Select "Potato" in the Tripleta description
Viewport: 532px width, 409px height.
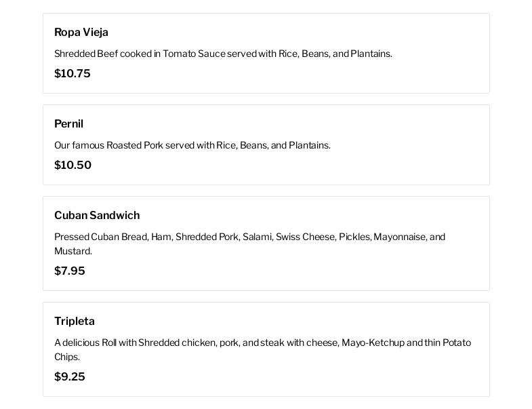(x=457, y=343)
